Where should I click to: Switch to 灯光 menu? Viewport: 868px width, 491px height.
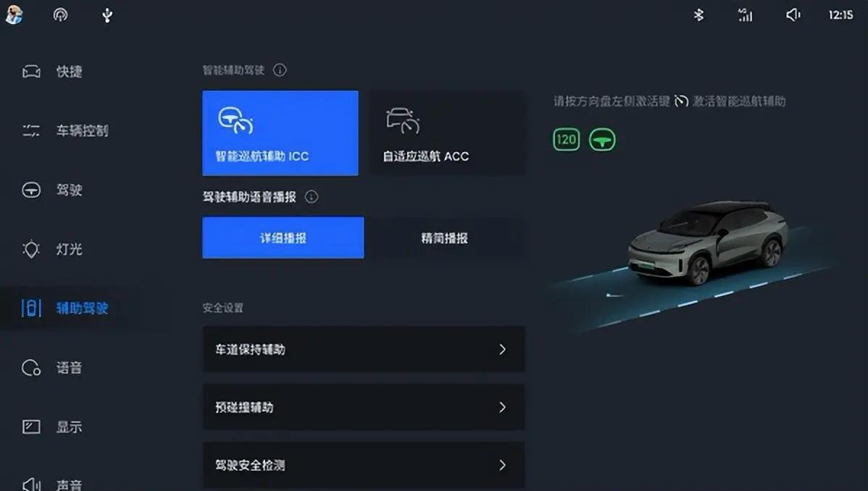(x=53, y=249)
